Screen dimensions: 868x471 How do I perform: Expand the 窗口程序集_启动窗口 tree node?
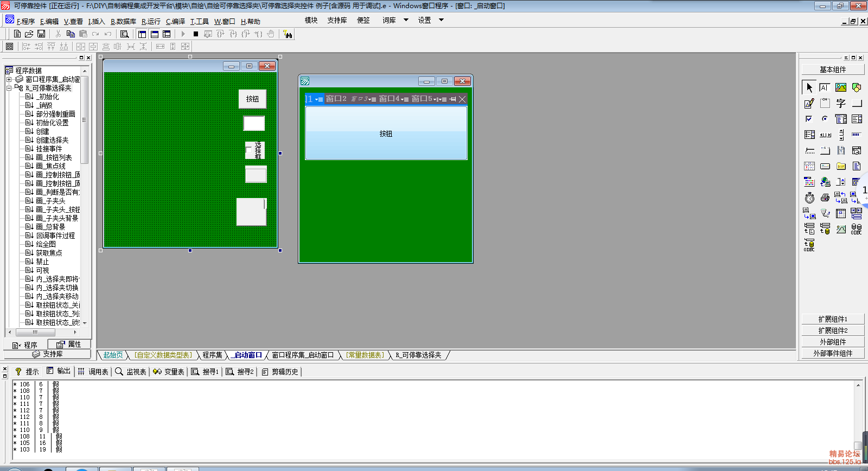click(x=9, y=79)
